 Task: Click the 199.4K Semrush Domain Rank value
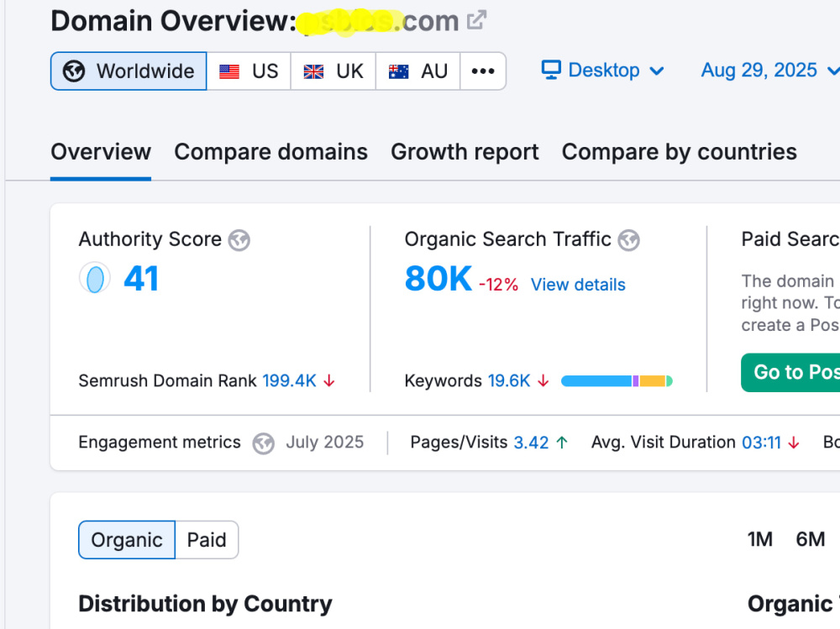(x=289, y=381)
